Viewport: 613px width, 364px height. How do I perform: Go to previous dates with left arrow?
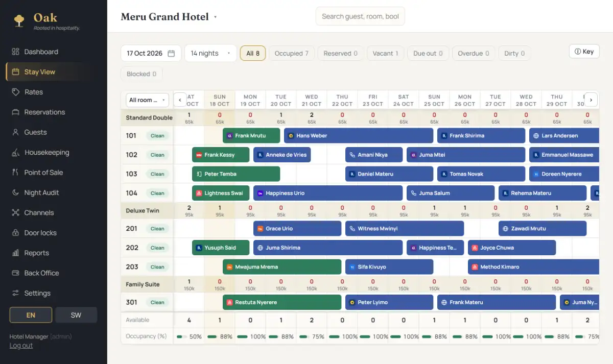[180, 100]
